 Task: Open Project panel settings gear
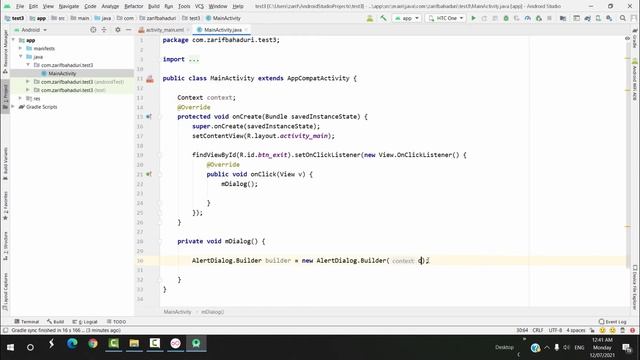click(118, 30)
